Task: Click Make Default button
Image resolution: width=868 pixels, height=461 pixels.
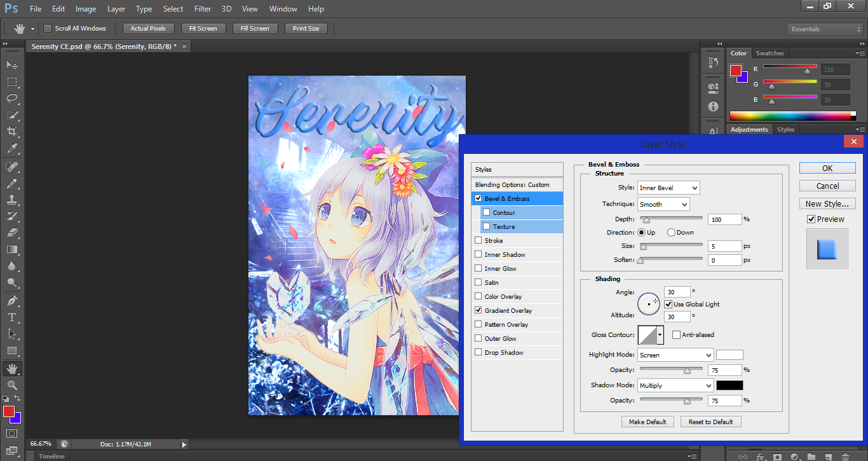Action: 648,422
